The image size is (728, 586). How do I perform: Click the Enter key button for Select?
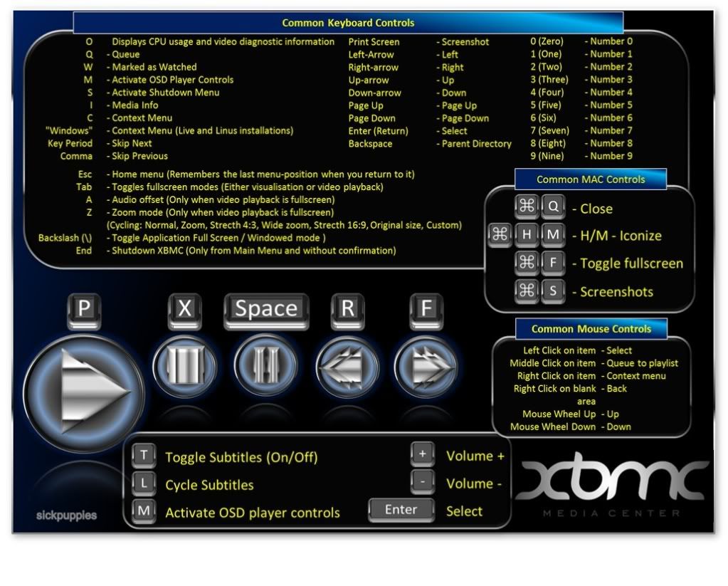click(x=401, y=510)
